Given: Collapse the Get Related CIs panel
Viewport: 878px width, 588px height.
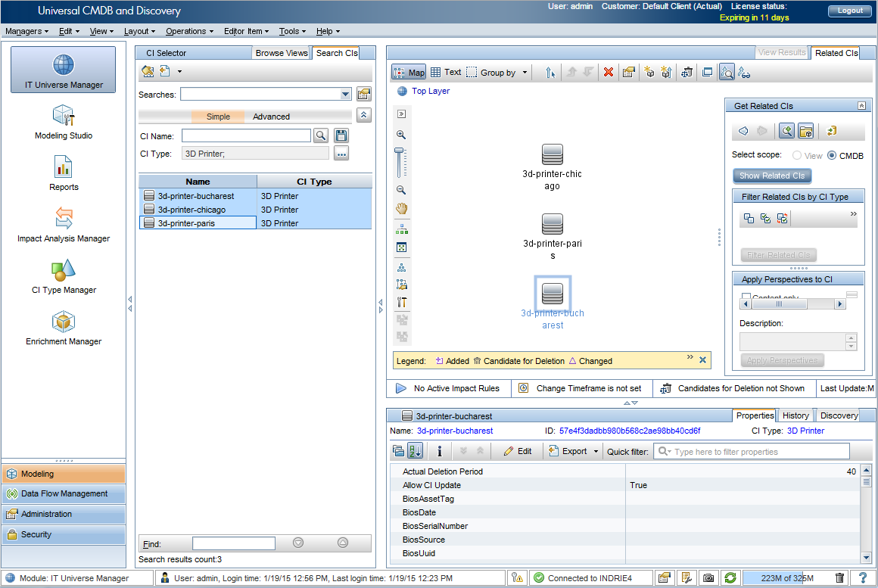Looking at the screenshot, I should pos(862,106).
